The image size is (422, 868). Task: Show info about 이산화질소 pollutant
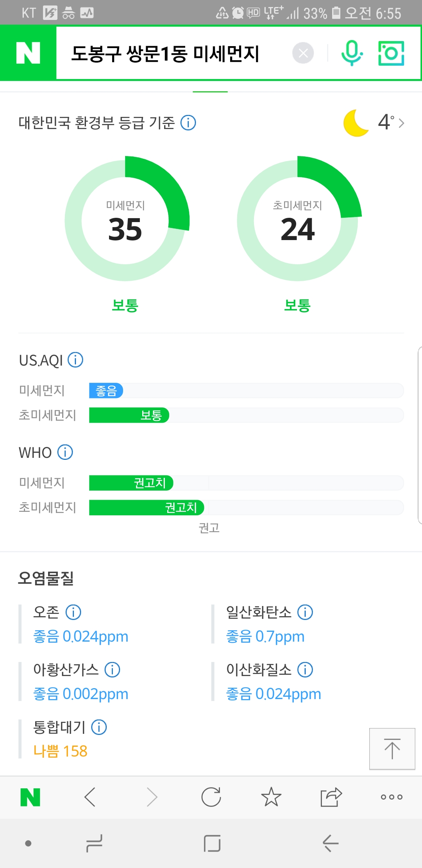(305, 670)
